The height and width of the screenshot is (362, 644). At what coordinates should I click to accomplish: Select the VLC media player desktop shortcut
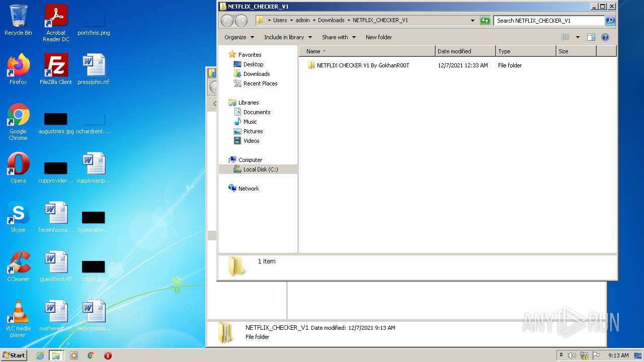(x=18, y=319)
